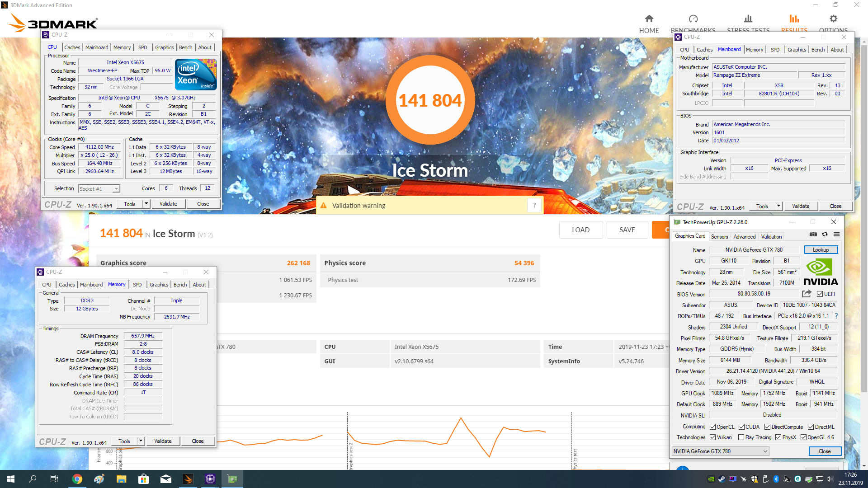This screenshot has width=868, height=488.
Task: Open File Explorer from the taskbar
Action: (122, 479)
